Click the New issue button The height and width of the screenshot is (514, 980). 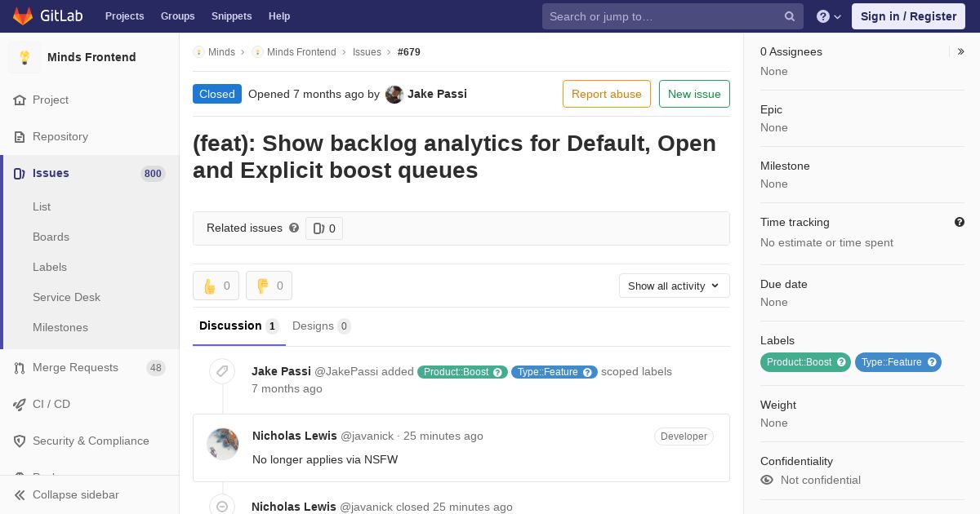694,94
